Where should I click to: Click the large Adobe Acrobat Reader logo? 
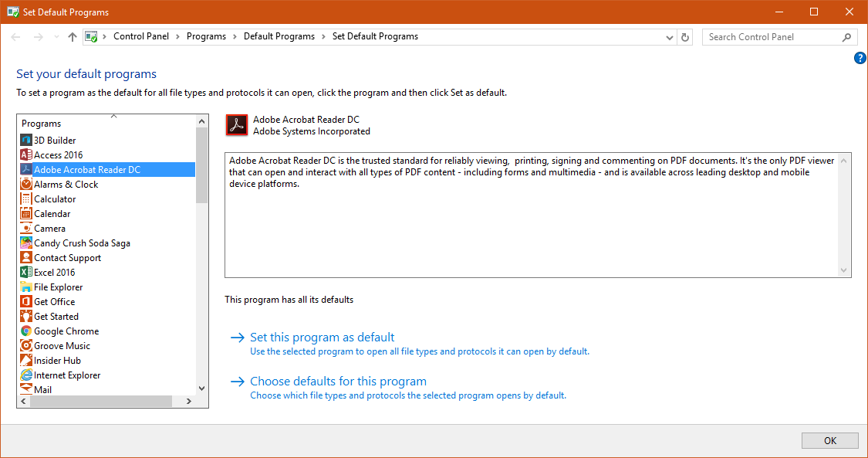point(237,124)
